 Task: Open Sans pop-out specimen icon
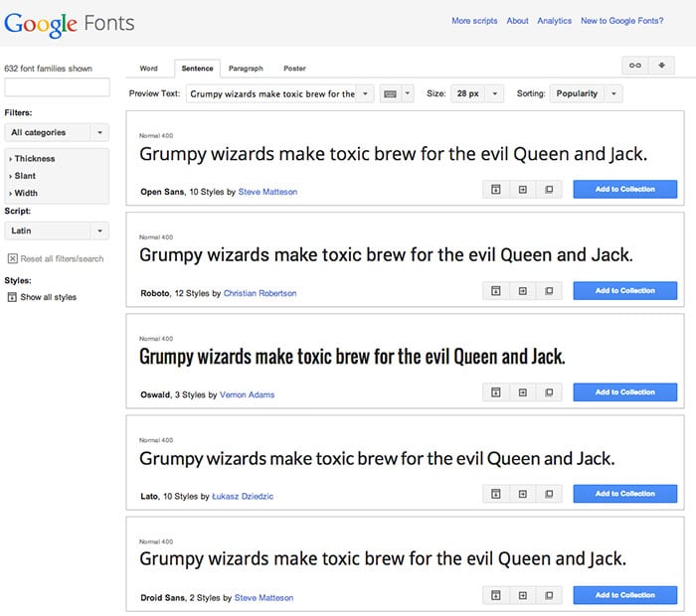click(549, 190)
